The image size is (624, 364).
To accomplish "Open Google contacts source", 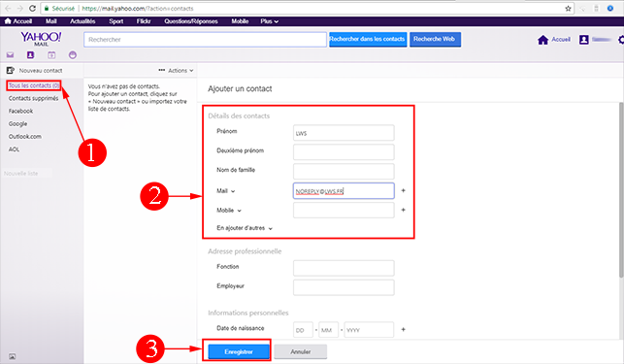I will point(17,124).
